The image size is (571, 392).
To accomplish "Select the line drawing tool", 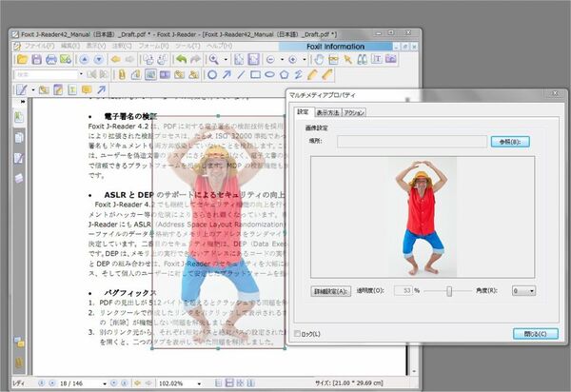I will [x=241, y=75].
